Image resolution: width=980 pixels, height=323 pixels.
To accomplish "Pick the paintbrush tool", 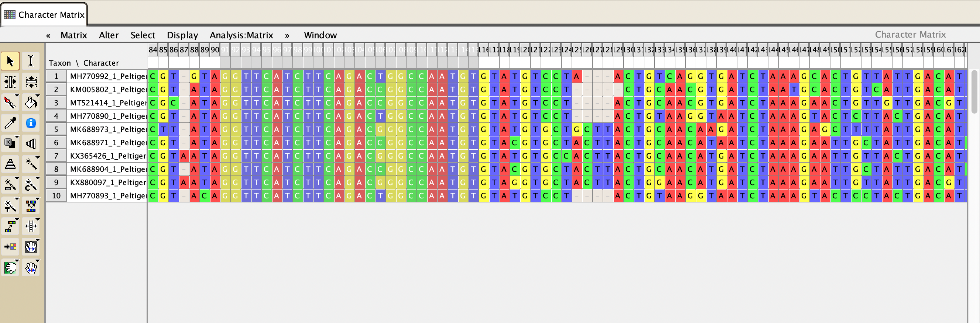I will 10,103.
